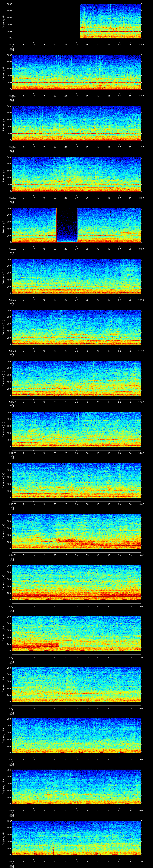
Task: Click the 14:05:00 start time label
Action: click(x=12, y=96)
